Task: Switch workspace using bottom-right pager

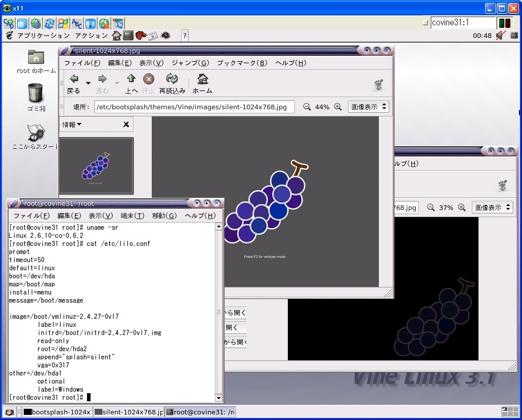Action: pos(510,412)
